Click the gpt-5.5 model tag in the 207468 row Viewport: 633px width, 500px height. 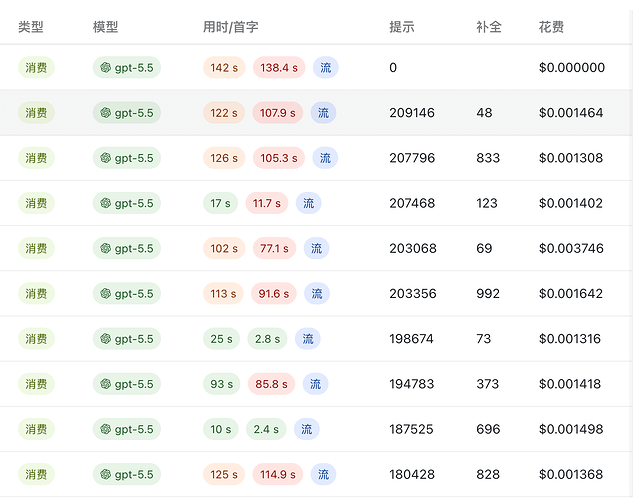(x=127, y=203)
